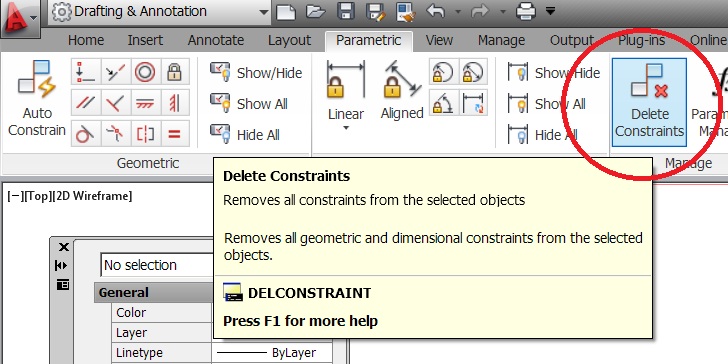Open the [2D Wireframe] visual style menu
728x364 pixels.
pyautogui.click(x=92, y=196)
